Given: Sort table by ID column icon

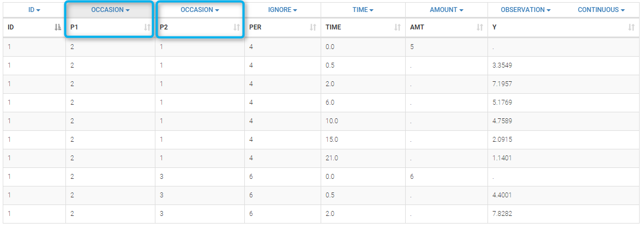Looking at the screenshot, I should click(58, 27).
